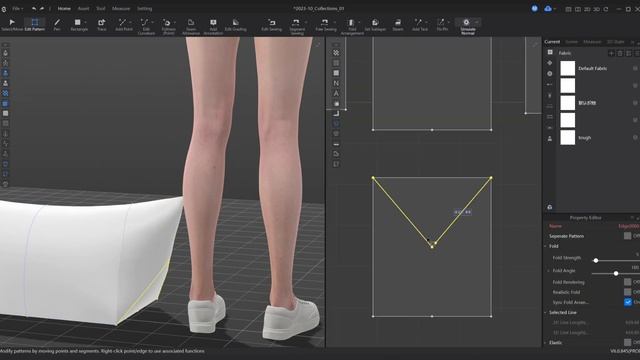Screen dimensions: 640x360
Task: Click the Property Editor panel header
Action: coord(585,218)
